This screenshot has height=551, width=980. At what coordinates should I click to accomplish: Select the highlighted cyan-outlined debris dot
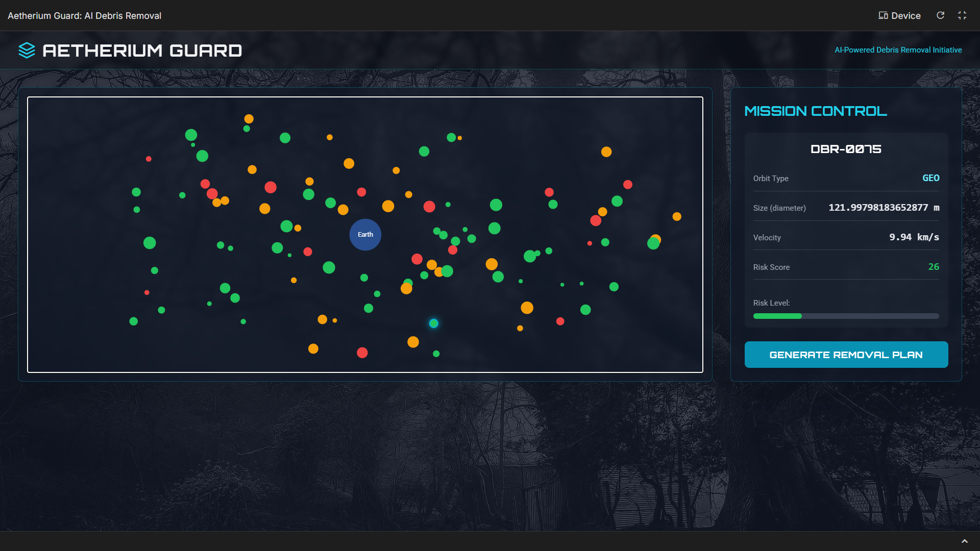(434, 323)
